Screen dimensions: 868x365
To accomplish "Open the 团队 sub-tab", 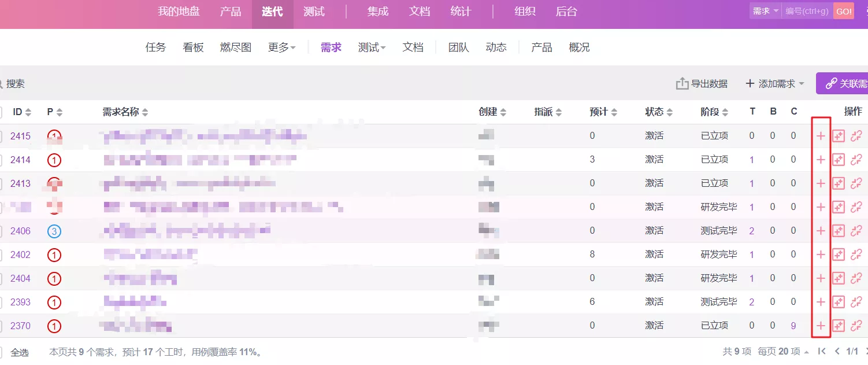I will click(x=459, y=47).
